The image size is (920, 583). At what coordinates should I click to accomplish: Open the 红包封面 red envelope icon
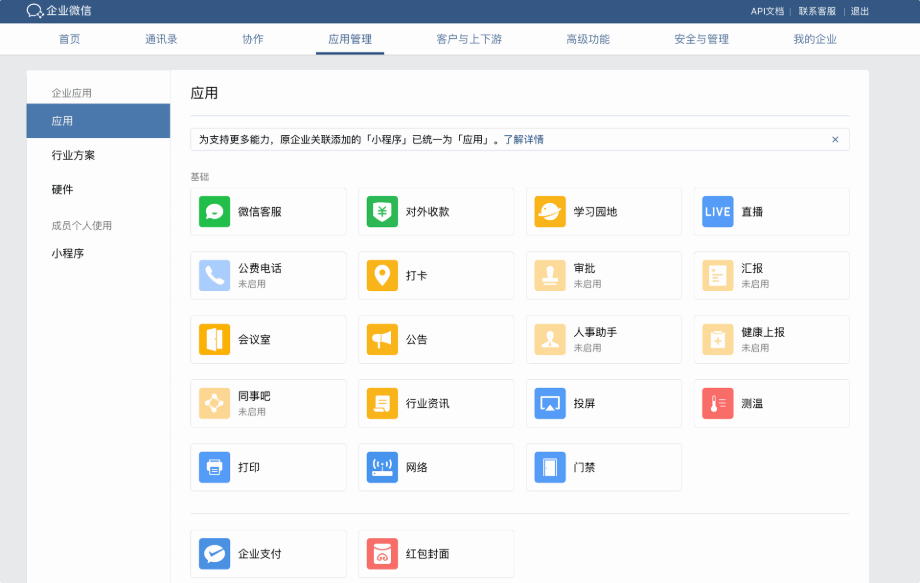point(382,554)
